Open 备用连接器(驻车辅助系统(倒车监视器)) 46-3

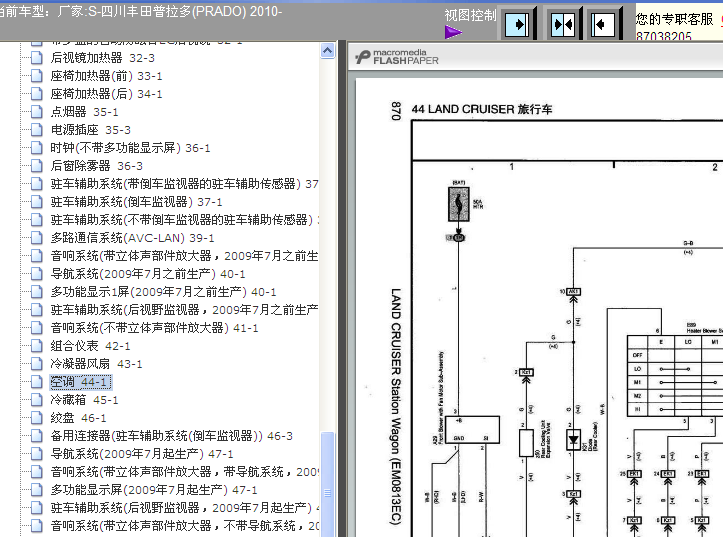point(172,436)
